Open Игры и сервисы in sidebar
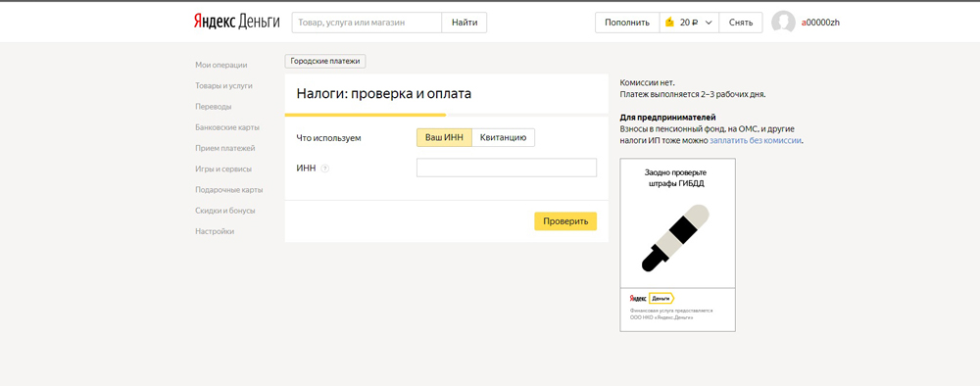980x386 pixels. coord(223,169)
